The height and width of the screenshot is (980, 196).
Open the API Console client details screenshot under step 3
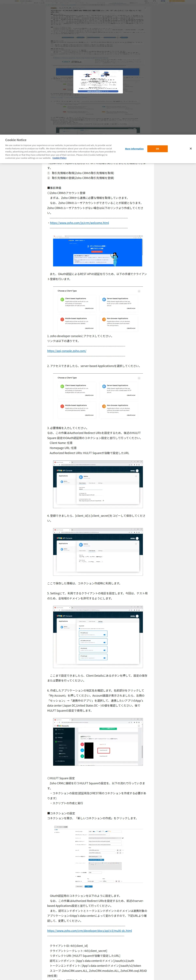point(98,484)
